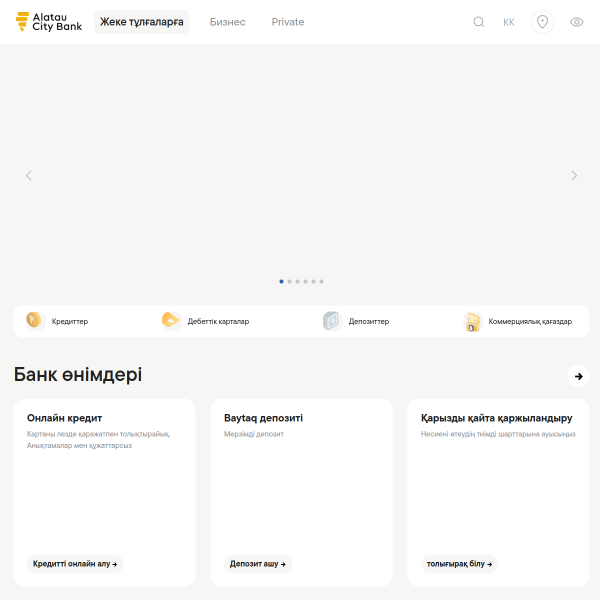The height and width of the screenshot is (600, 600).
Task: Open the branch location pin icon
Action: [542, 22]
